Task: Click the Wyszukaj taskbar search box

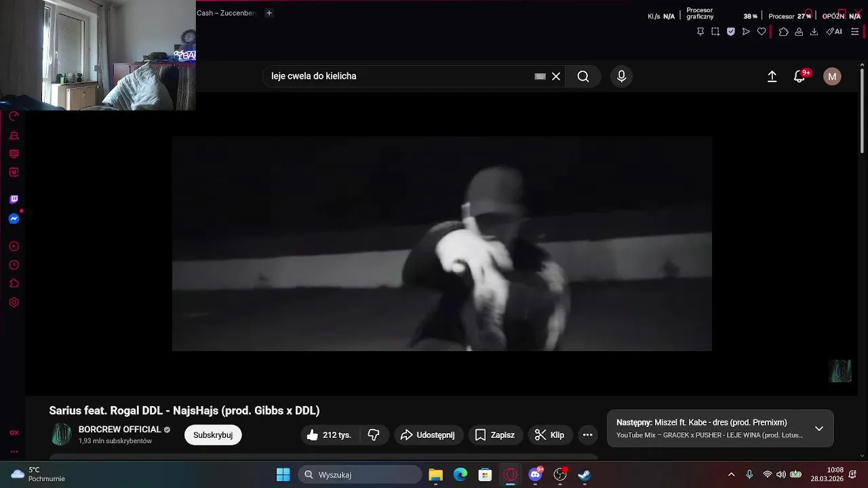Action: tap(360, 474)
